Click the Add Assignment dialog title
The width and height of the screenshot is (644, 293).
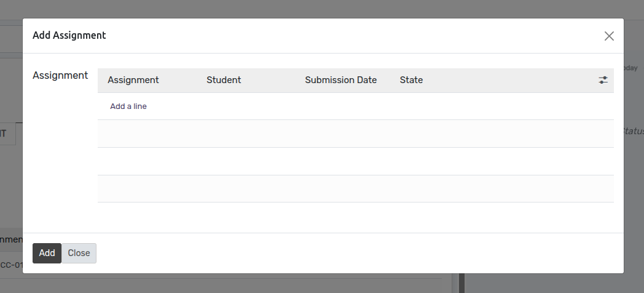69,35
